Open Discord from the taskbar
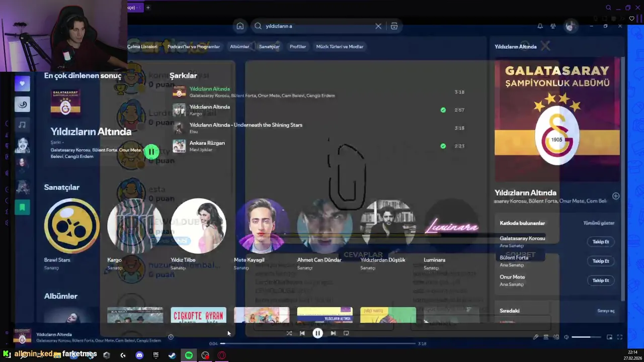 (x=139, y=355)
